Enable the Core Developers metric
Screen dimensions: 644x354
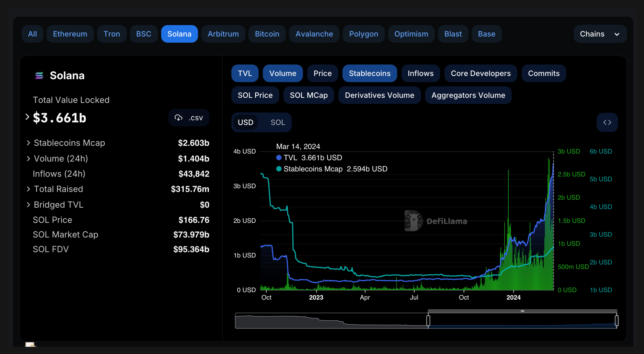tap(480, 73)
